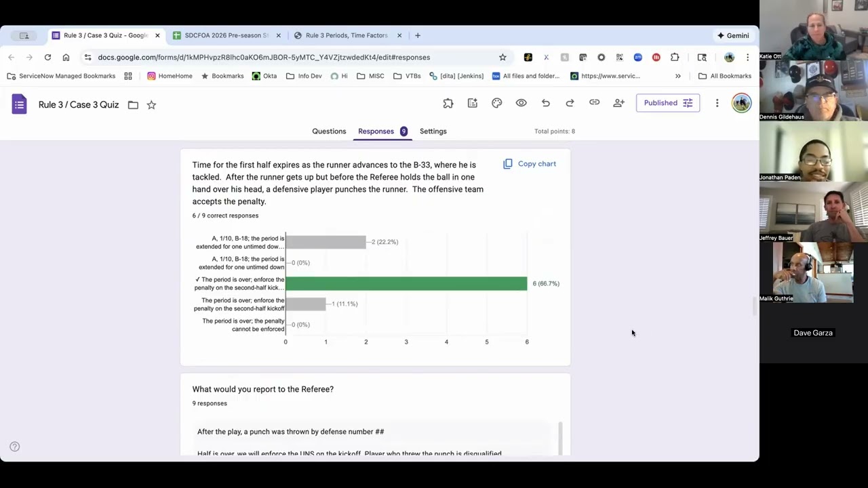Click the gray 1 (11.1%) chart bar
868x488 pixels.
pyautogui.click(x=306, y=304)
